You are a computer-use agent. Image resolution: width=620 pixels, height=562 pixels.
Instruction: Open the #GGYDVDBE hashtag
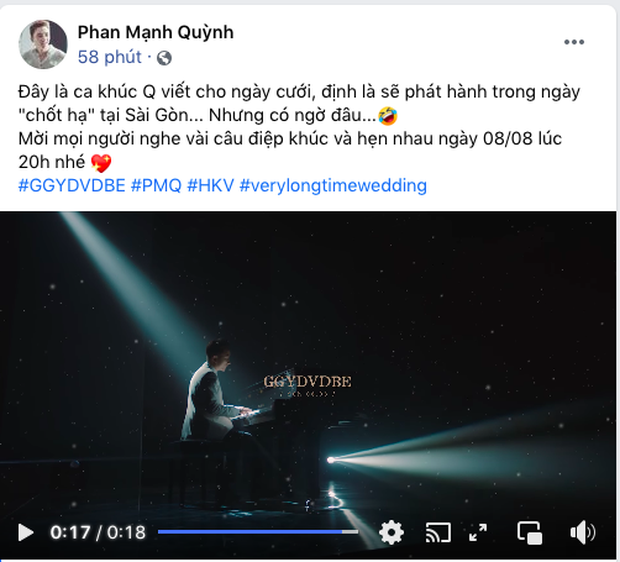point(72,185)
